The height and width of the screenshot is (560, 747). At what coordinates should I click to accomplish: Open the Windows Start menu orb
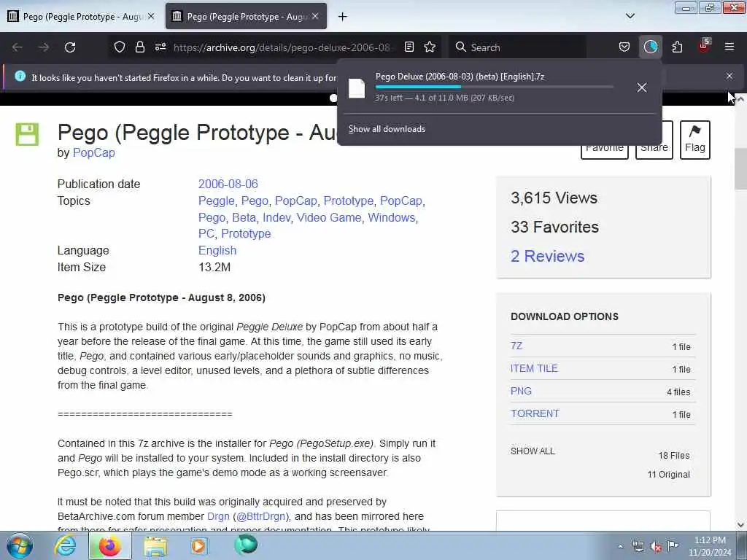(x=19, y=545)
